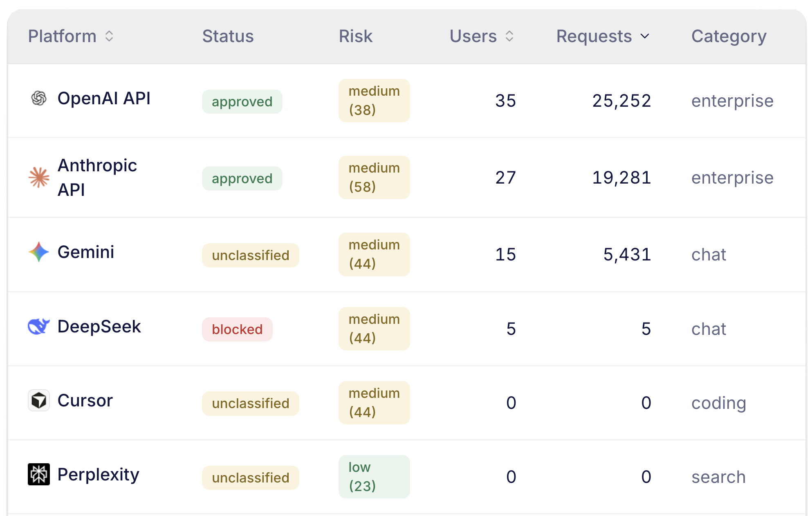The image size is (812, 516).
Task: Click the Cursor cube logo icon
Action: 39,400
